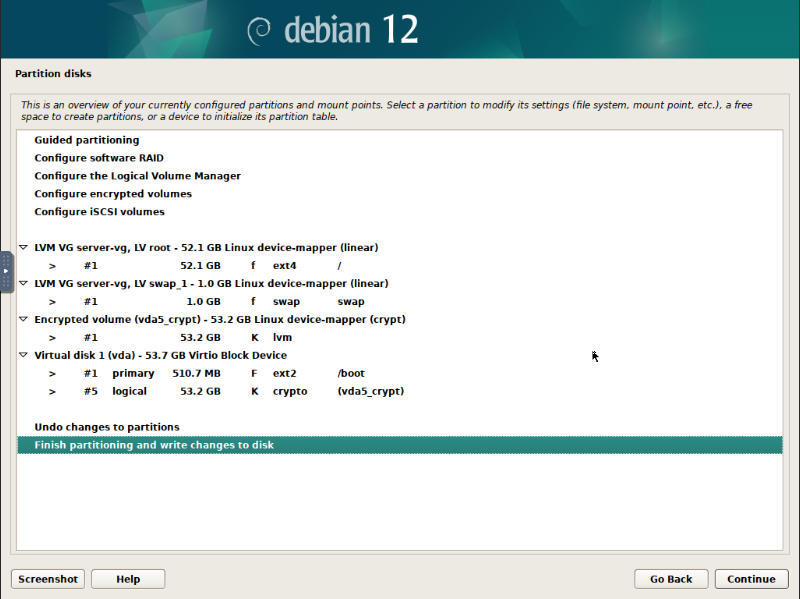The image size is (800, 599).
Task: Click the arrow beside 510.7 MB /boot partition
Action: pos(52,373)
